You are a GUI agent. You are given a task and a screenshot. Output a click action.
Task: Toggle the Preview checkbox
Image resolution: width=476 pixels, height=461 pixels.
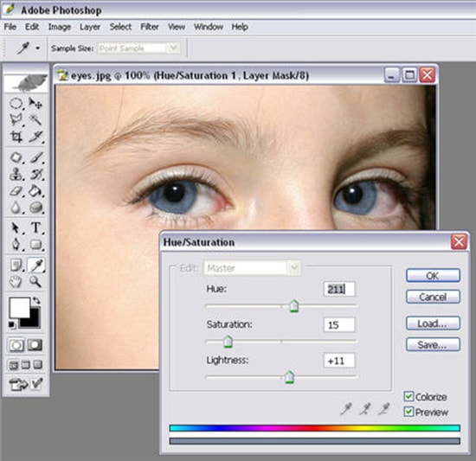tap(408, 412)
